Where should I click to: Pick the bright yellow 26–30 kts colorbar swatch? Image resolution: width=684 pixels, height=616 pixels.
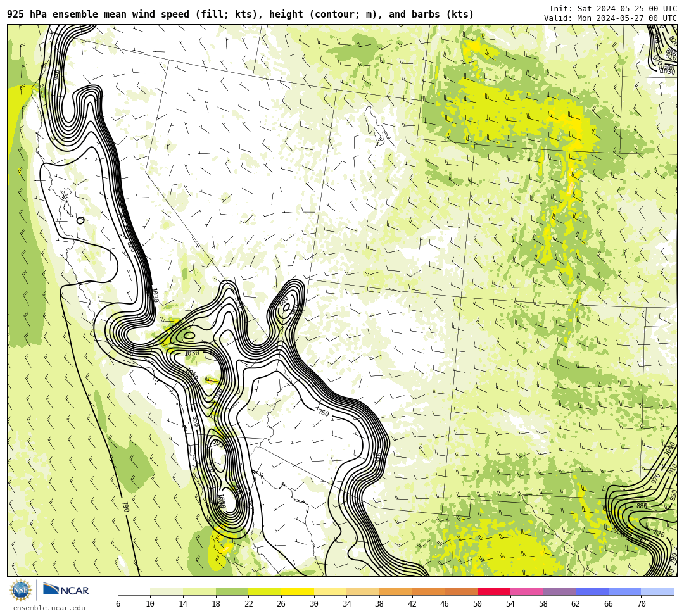(x=298, y=591)
